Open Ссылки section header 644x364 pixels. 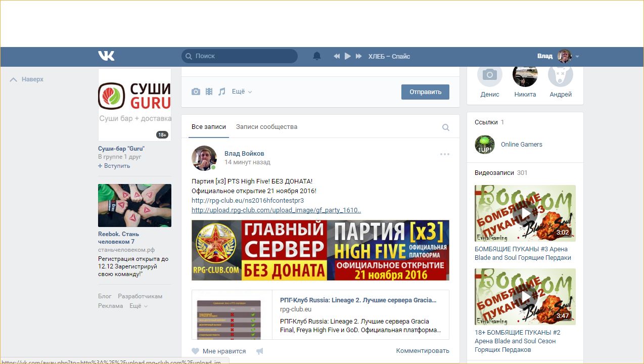coord(489,122)
